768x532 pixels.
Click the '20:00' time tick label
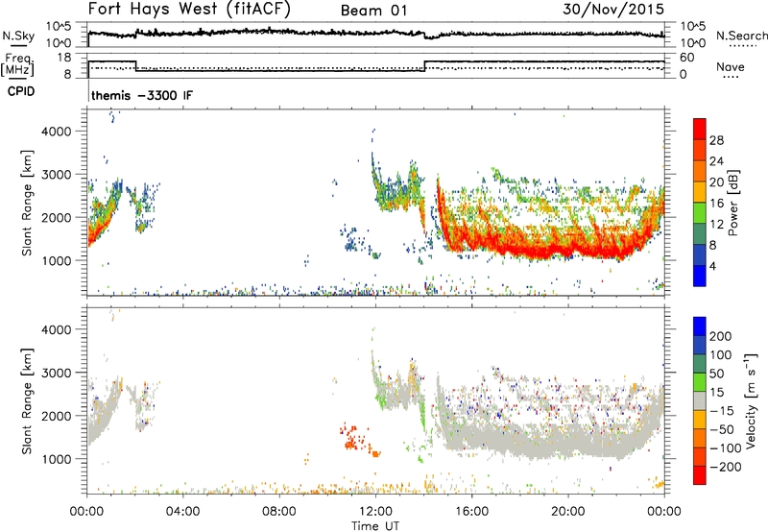[x=568, y=512]
